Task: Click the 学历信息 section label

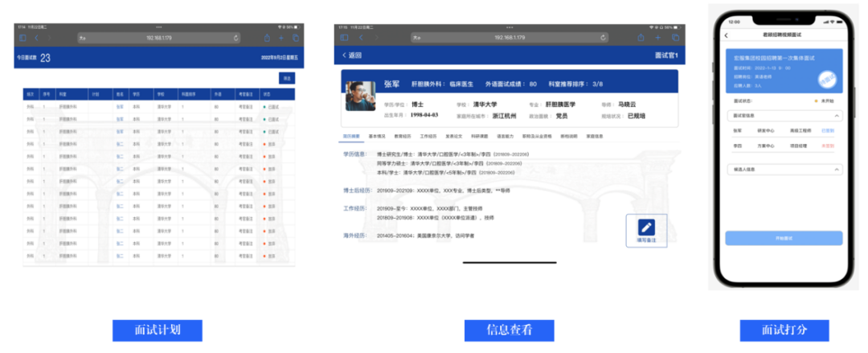Action: pos(354,154)
